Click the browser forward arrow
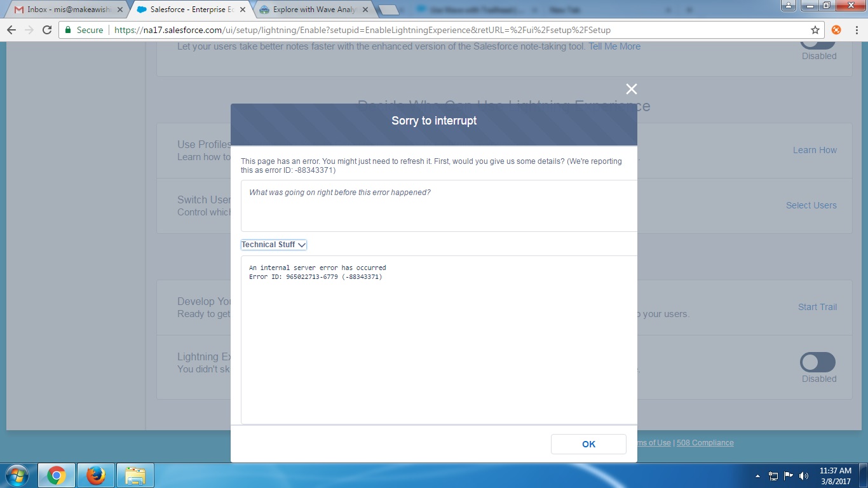Screen dimensions: 868x488 [x=29, y=30]
